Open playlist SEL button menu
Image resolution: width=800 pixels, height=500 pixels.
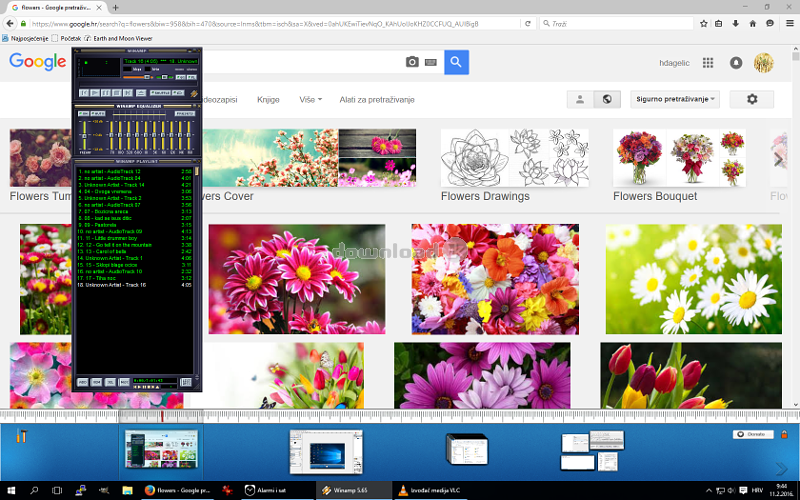point(110,382)
